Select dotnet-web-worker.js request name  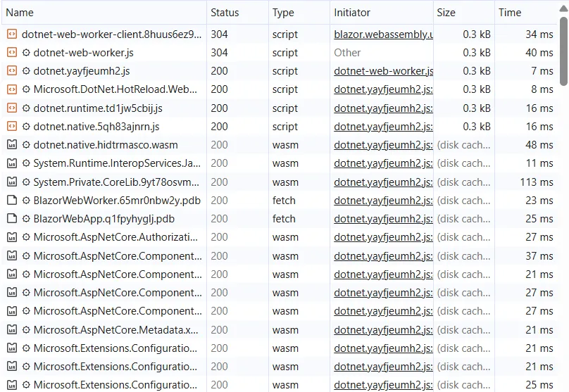tap(84, 53)
